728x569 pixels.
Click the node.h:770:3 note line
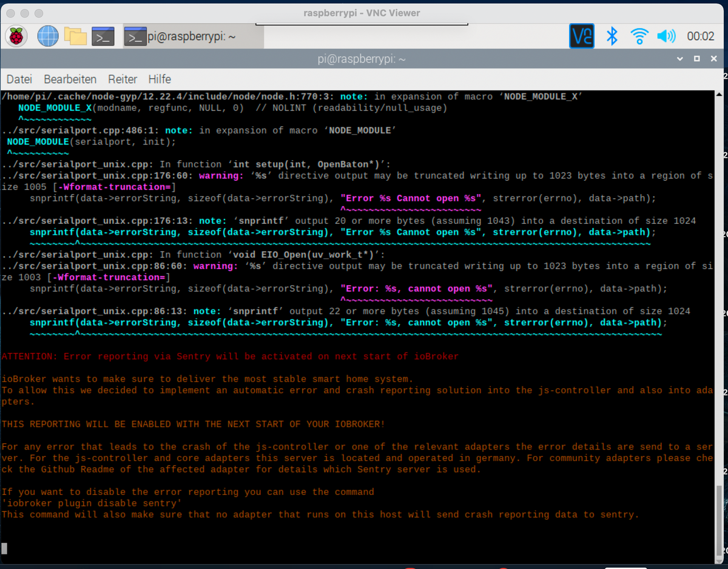point(292,96)
